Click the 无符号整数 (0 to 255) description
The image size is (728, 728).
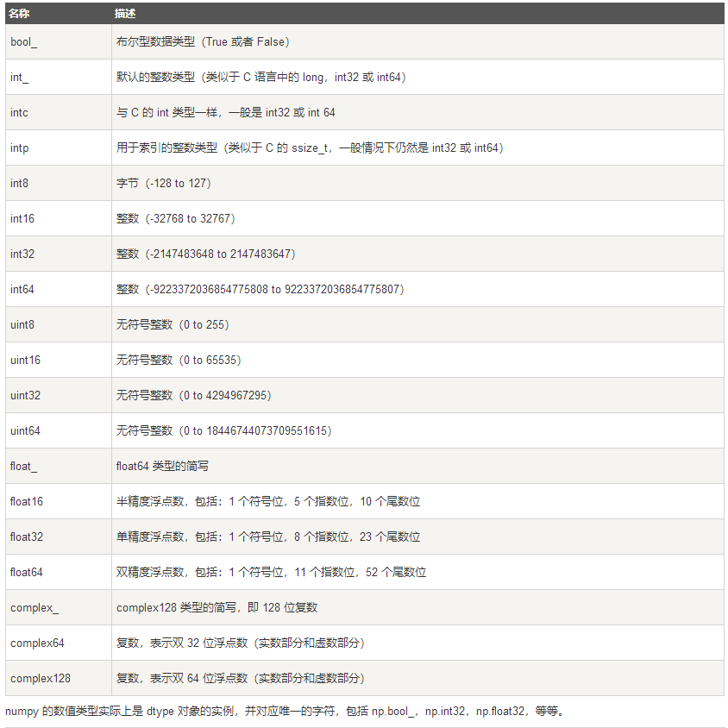coord(173,324)
